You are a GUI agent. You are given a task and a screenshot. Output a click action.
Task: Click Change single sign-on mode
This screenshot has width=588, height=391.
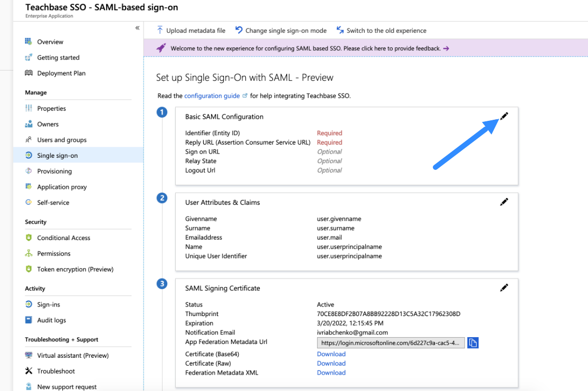[281, 31]
